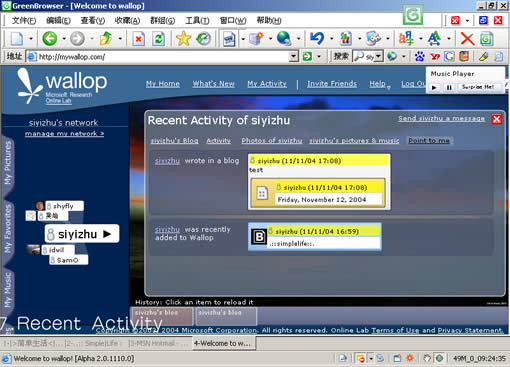The width and height of the screenshot is (510, 367).
Task: Click the save page floppy icon
Action: point(229,39)
